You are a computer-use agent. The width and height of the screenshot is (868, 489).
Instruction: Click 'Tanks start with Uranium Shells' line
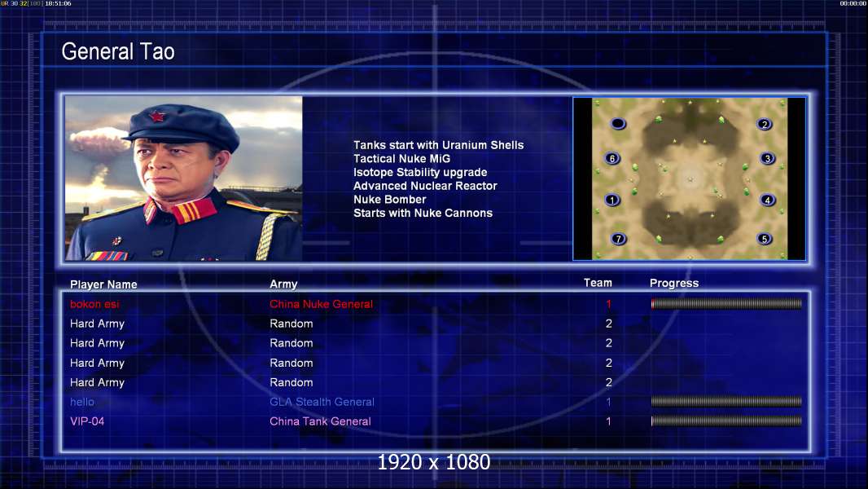(x=438, y=145)
